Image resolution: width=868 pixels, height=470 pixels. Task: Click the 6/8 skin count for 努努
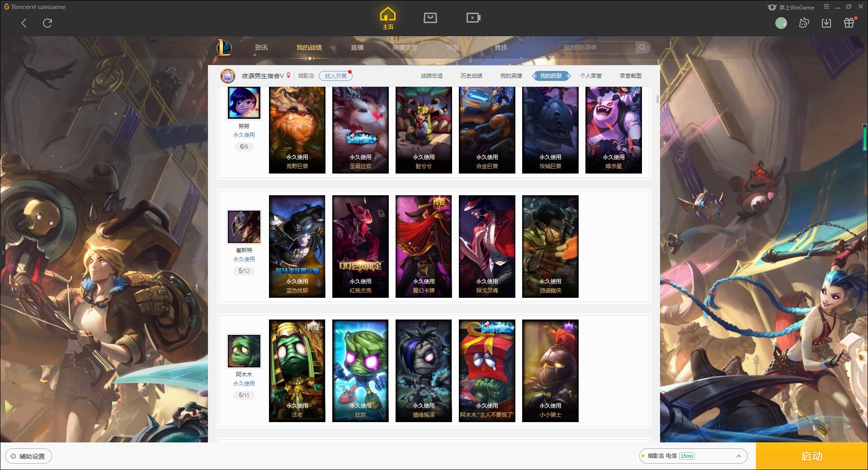(x=244, y=147)
